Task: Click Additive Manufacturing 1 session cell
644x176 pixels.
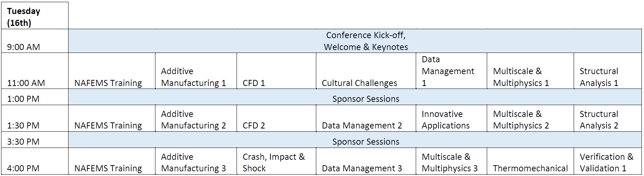Action: click(x=196, y=71)
